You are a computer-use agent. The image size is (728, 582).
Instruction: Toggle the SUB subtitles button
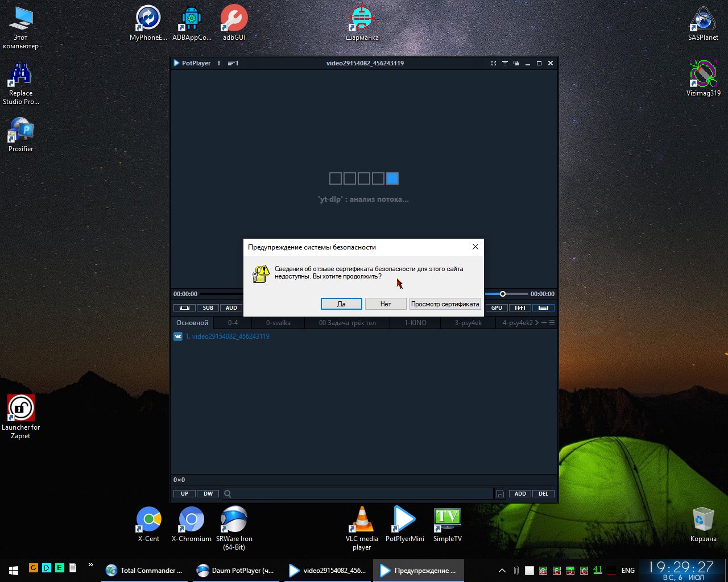(x=208, y=308)
